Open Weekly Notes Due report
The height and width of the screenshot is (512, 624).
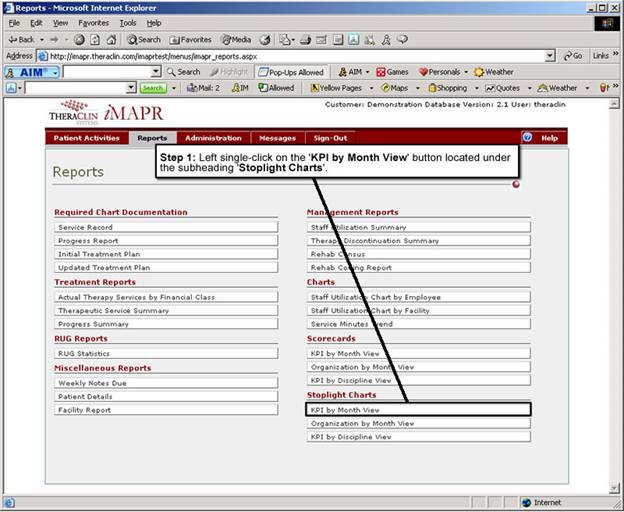coord(166,383)
